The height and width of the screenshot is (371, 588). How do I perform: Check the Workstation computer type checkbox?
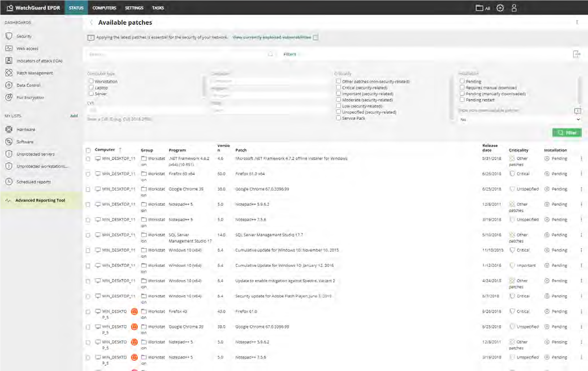91,81
